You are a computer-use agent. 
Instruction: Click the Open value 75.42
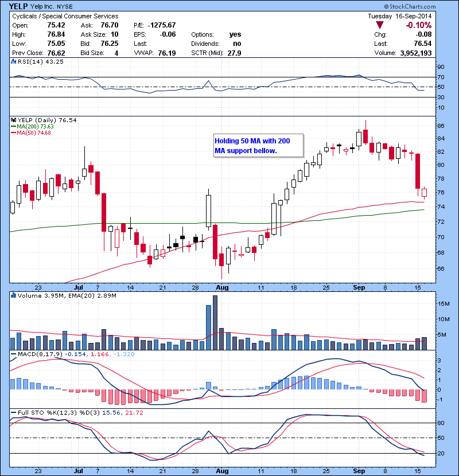(x=56, y=25)
